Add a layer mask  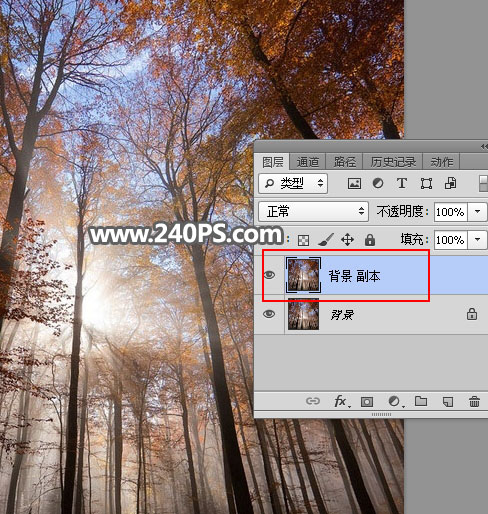tap(367, 401)
